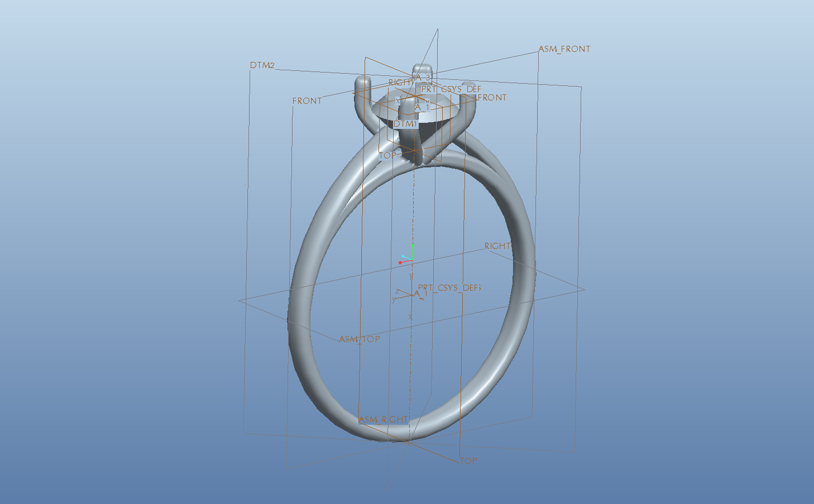The width and height of the screenshot is (814, 504).
Task: Click the A_3 axis label above prongs
Action: pyautogui.click(x=423, y=77)
